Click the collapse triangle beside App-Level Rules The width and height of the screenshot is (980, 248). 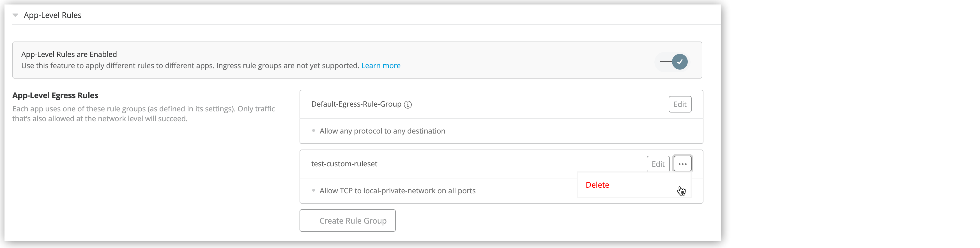(x=15, y=15)
